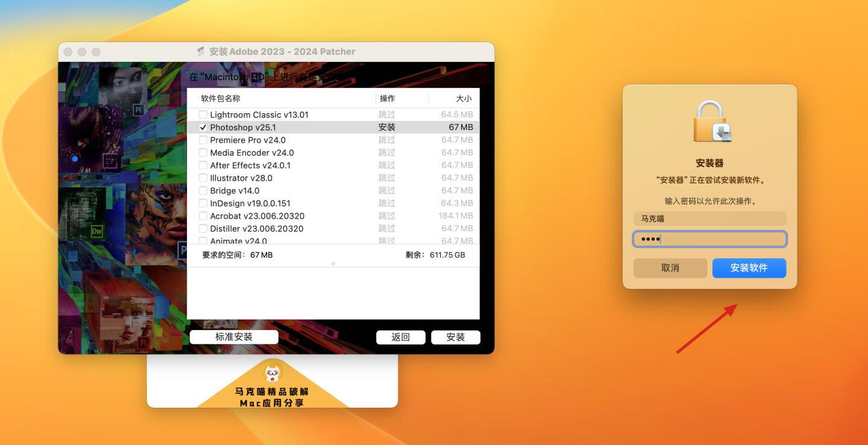This screenshot has height=445, width=868.
Task: Click the 剩余: 611.75 GB text
Action: pos(436,255)
